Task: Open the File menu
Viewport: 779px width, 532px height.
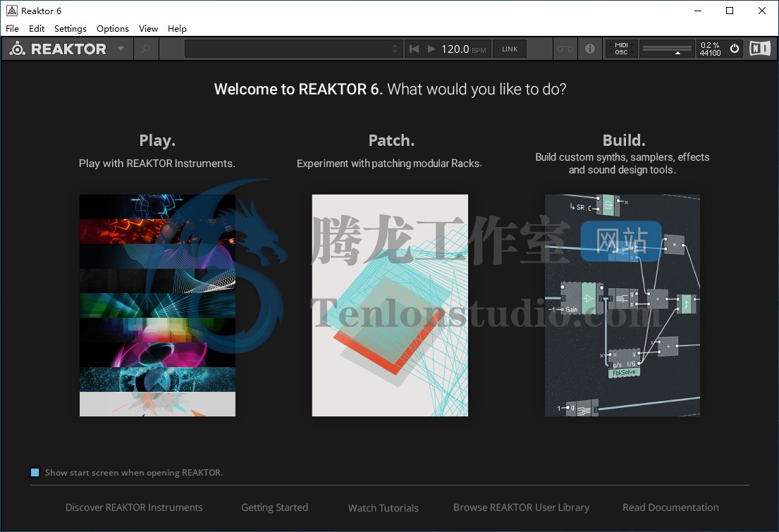Action: (13, 28)
